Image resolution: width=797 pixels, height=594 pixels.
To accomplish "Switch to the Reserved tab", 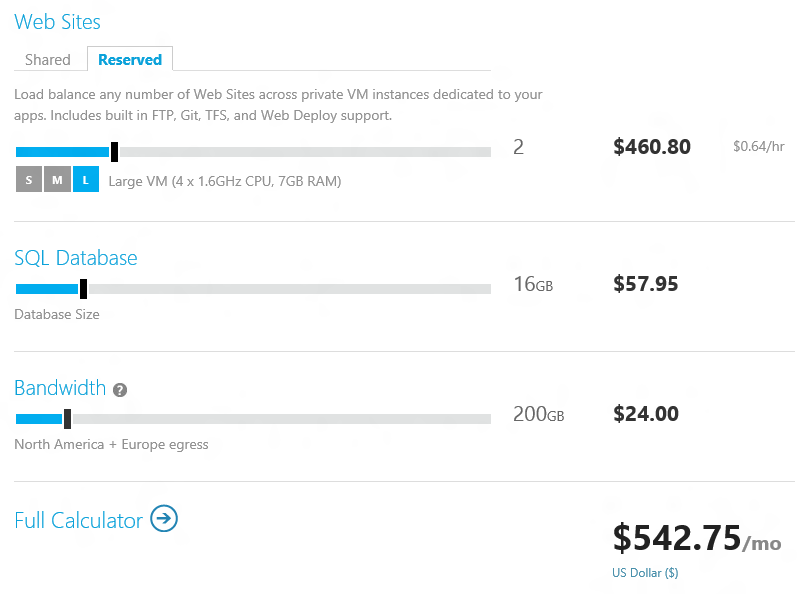I will coord(130,59).
